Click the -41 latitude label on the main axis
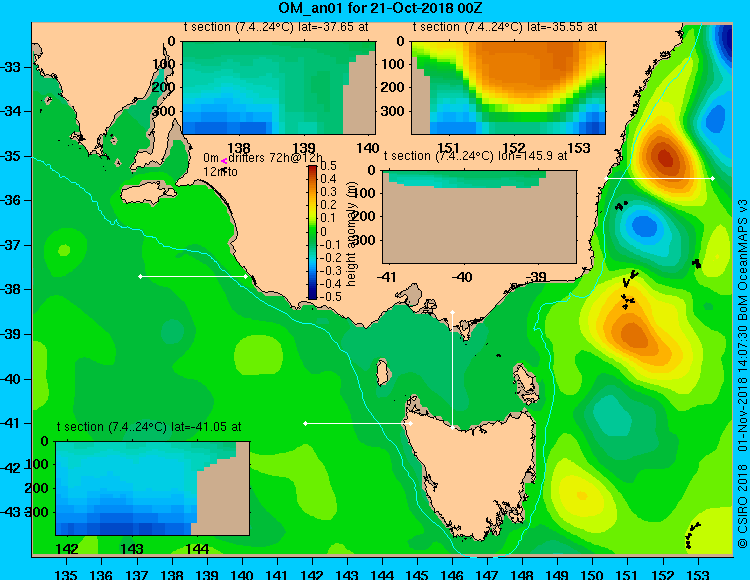Viewport: 750px width, 580px height. point(10,424)
